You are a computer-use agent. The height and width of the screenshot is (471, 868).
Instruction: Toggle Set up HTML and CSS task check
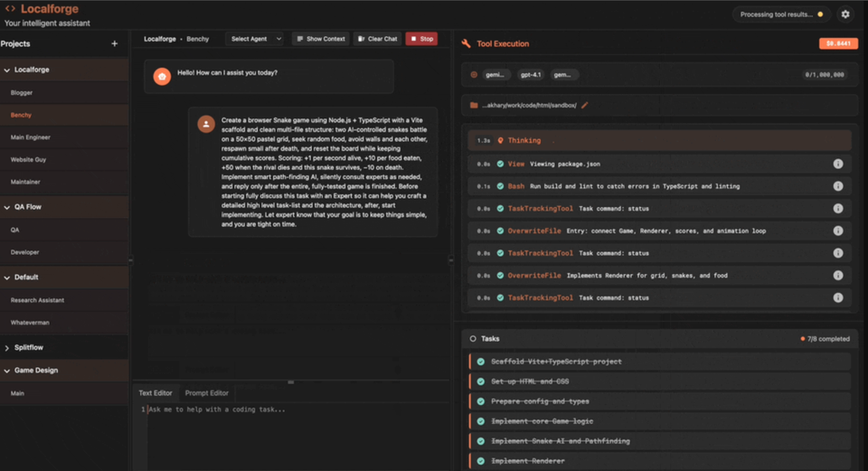coord(480,382)
